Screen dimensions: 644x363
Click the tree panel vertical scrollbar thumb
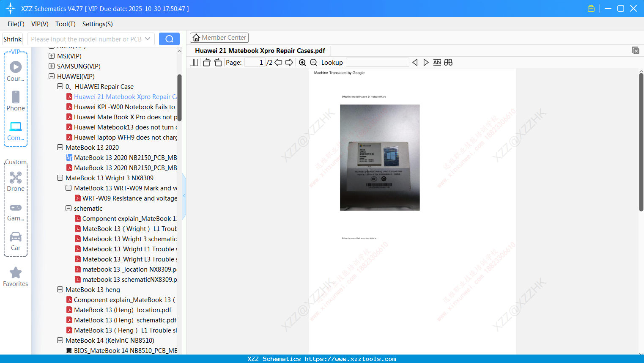pyautogui.click(x=179, y=98)
